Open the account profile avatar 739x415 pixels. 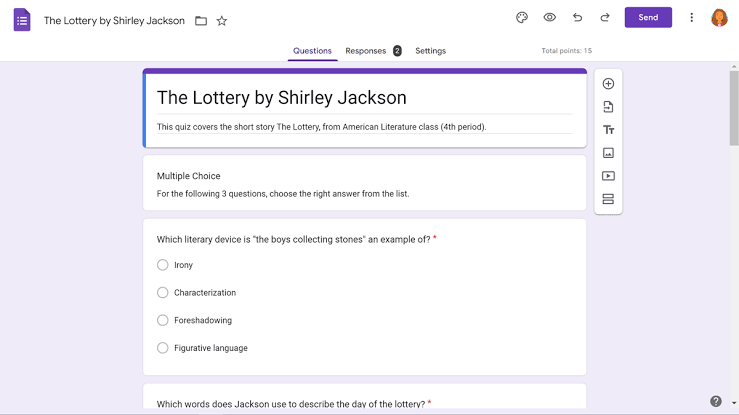point(719,18)
